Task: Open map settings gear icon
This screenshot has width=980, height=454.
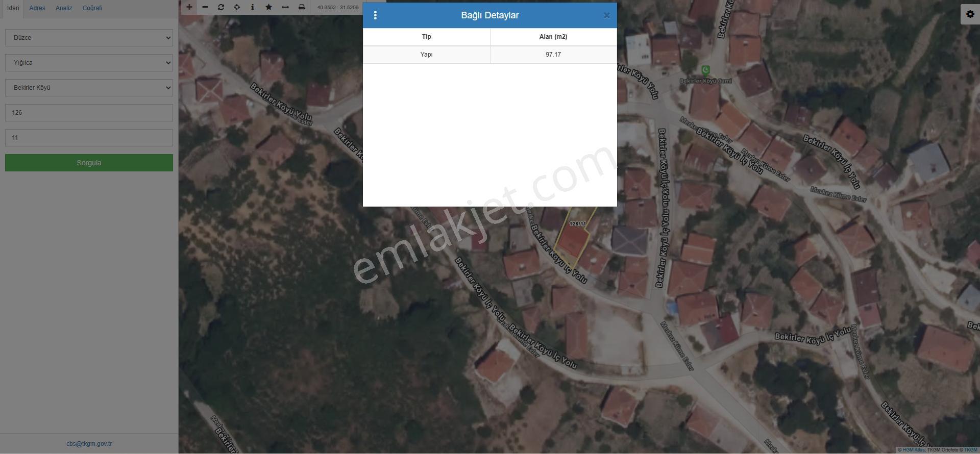Action: point(970,14)
